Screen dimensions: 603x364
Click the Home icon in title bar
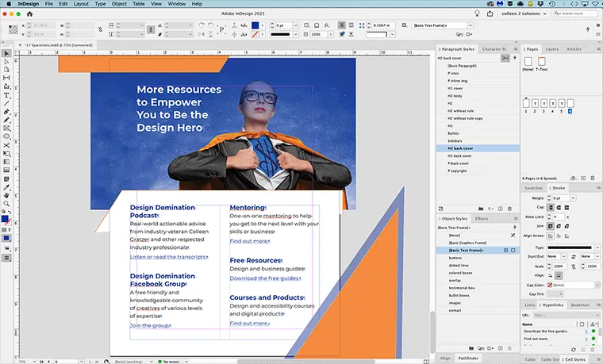(x=29, y=13)
